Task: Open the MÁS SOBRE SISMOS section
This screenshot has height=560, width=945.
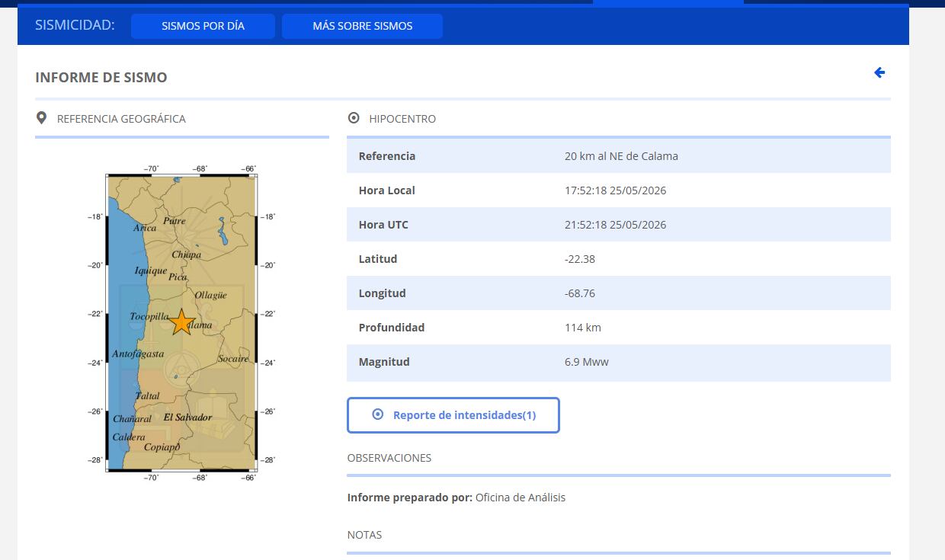Action: pos(362,26)
